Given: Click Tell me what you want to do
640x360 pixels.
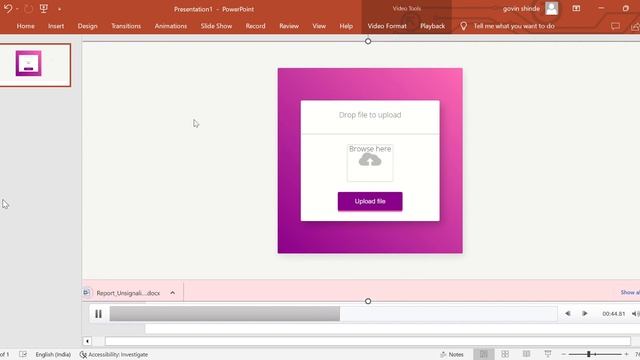Looking at the screenshot, I should click(x=514, y=26).
